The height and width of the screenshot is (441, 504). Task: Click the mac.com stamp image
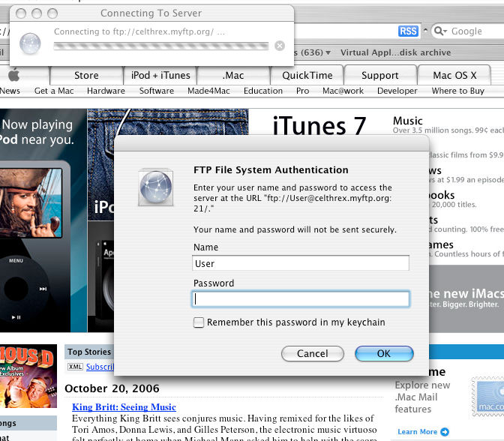pyautogui.click(x=487, y=397)
